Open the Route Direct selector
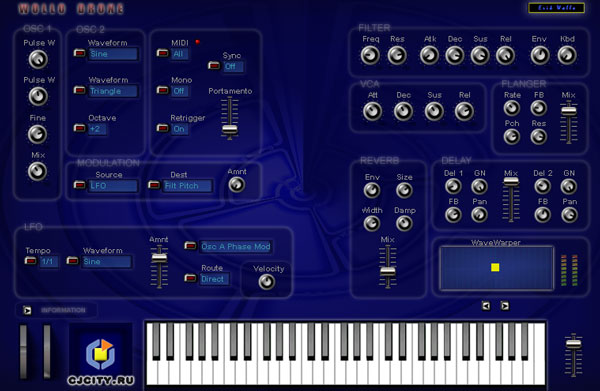 point(214,279)
